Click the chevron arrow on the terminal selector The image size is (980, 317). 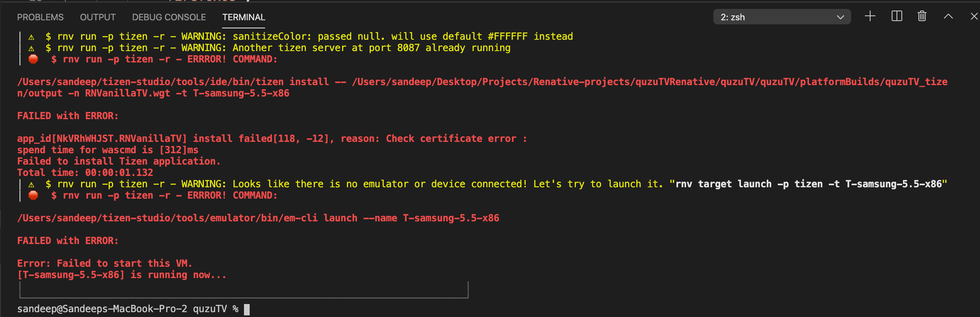(x=840, y=17)
